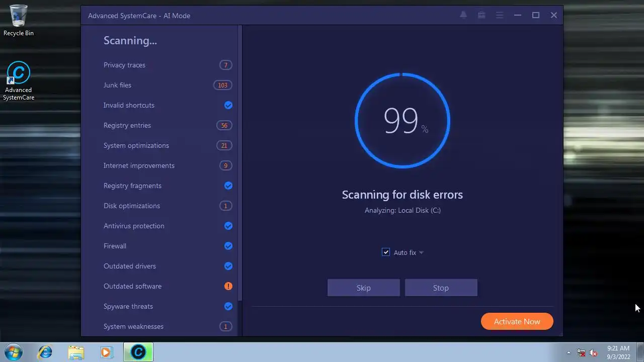Select Spyware threats in scan list
644x362 pixels.
point(128,306)
